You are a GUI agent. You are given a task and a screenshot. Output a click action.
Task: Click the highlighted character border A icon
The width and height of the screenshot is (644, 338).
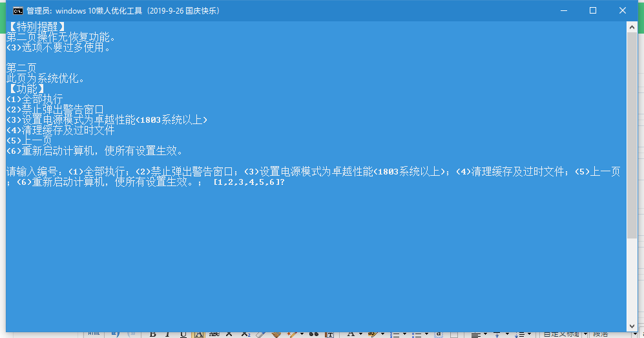pos(199,334)
